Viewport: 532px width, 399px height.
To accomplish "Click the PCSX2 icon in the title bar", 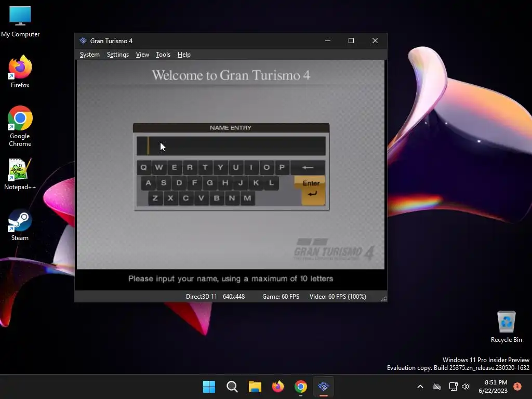I will (x=83, y=41).
